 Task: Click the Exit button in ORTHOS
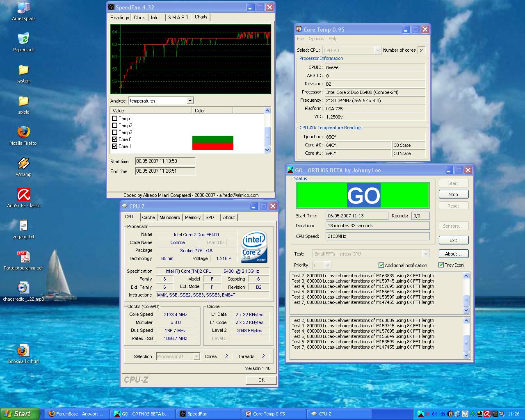pyautogui.click(x=453, y=240)
